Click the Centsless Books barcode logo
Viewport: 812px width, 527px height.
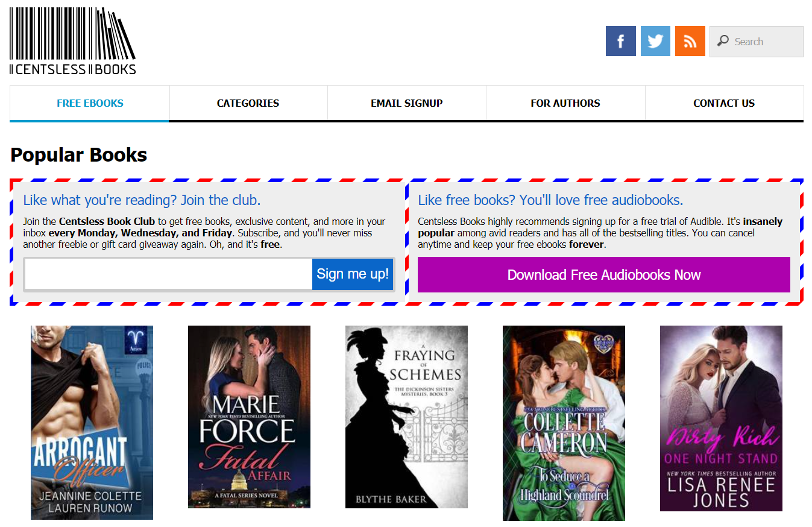[x=73, y=41]
